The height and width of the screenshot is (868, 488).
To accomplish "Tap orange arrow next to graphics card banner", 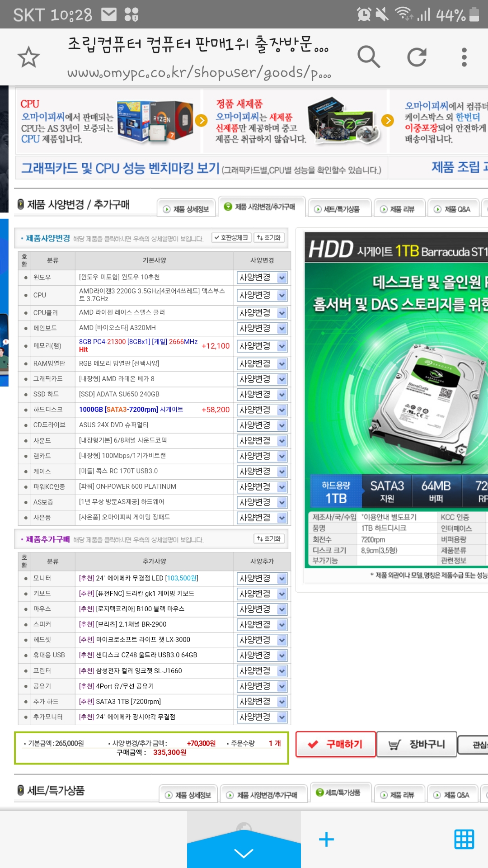I will pyautogui.click(x=387, y=120).
